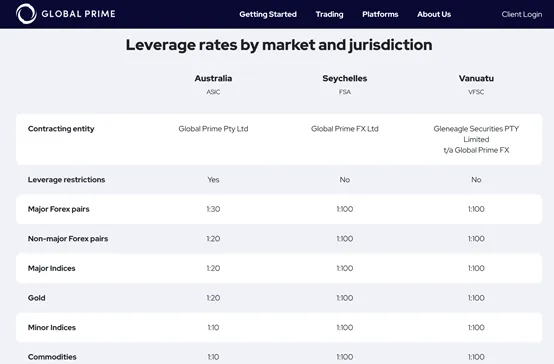Image resolution: width=554 pixels, height=364 pixels.
Task: Click the Australia column header
Action: (213, 78)
